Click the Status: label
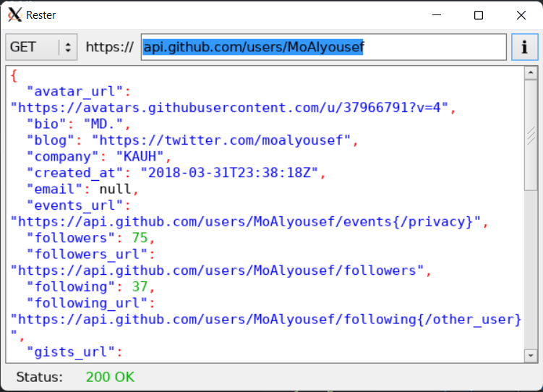Image resolution: width=543 pixels, height=392 pixels. point(40,377)
